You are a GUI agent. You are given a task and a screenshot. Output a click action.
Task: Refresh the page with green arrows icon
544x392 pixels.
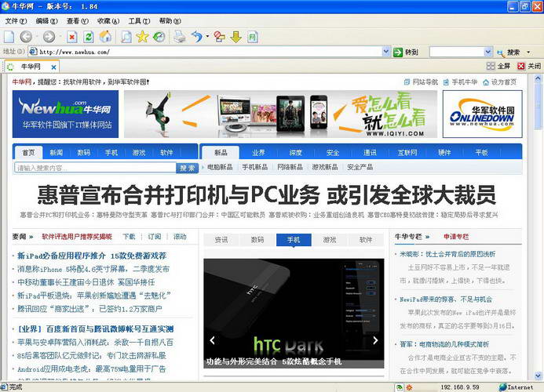[89, 37]
